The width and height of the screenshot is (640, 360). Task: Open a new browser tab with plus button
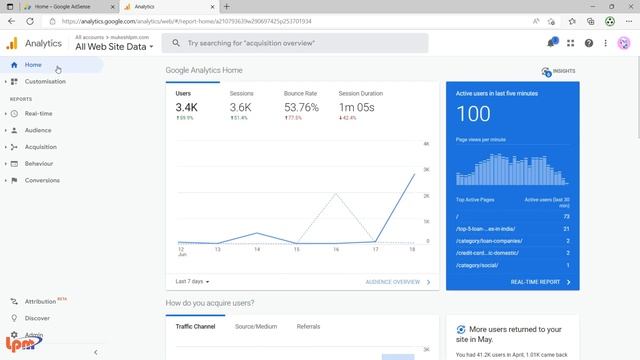(x=227, y=7)
